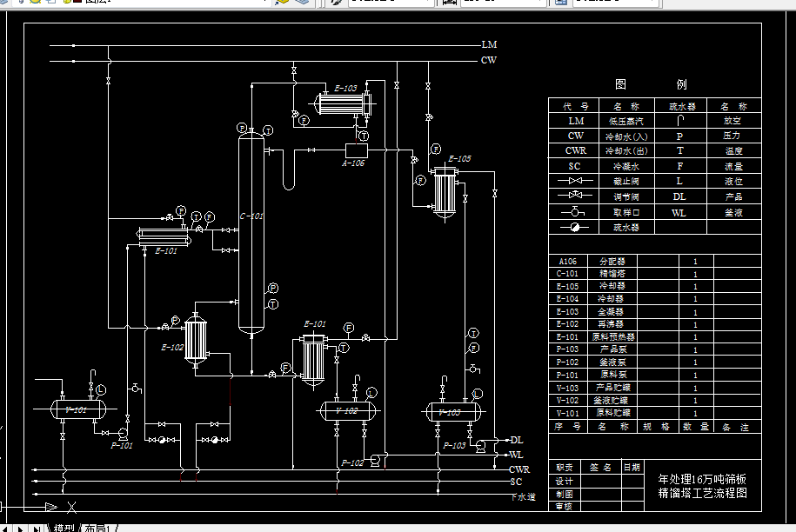This screenshot has height=532, width=796.
Task: Click the steam trap symbol in the 疏水器 legend row
Action: tap(574, 227)
